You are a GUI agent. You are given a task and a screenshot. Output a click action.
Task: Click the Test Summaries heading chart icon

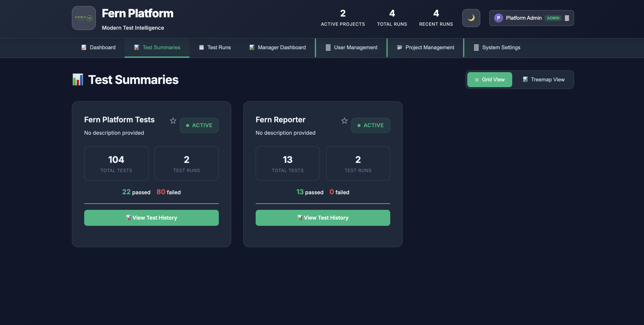click(x=78, y=80)
